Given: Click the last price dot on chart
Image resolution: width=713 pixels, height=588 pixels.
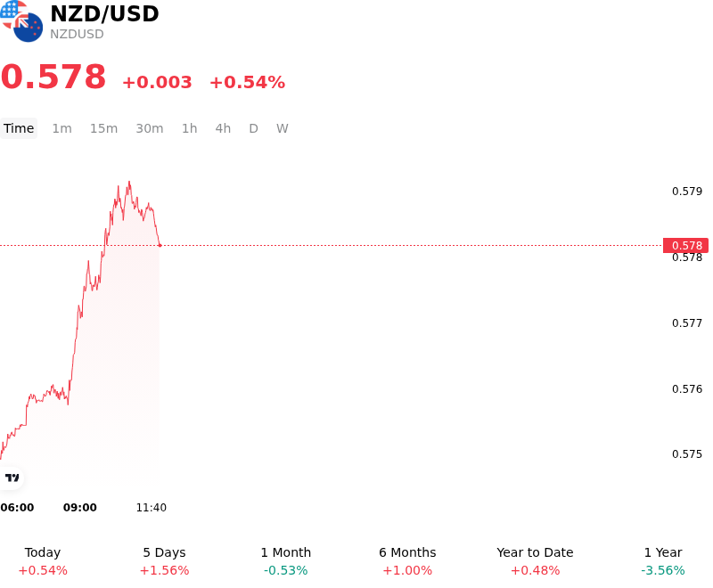Looking at the screenshot, I should [160, 245].
